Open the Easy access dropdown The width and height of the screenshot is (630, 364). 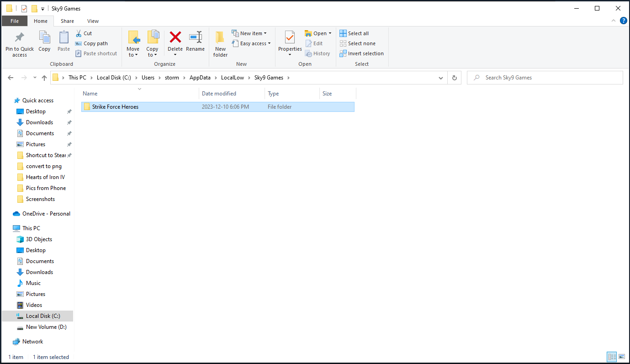click(251, 43)
